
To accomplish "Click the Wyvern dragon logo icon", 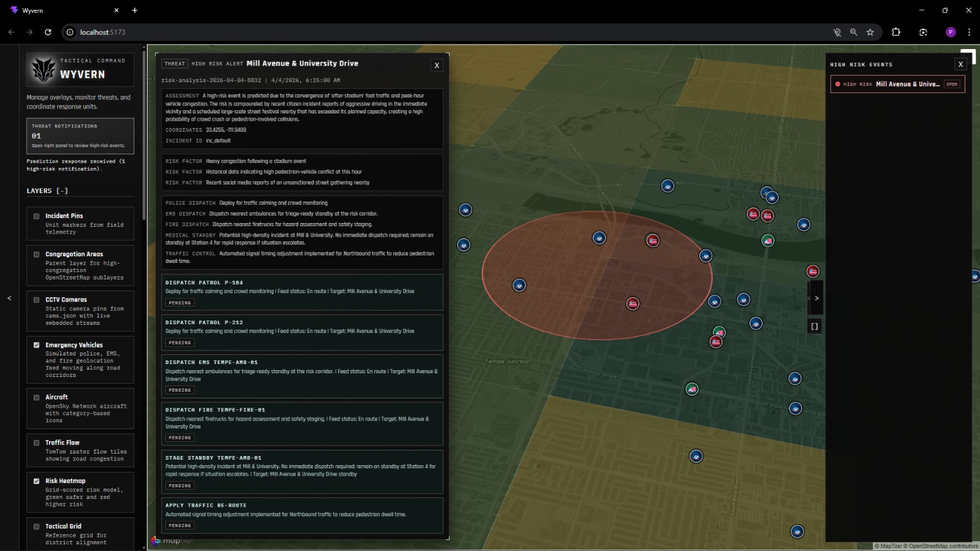I will click(43, 69).
